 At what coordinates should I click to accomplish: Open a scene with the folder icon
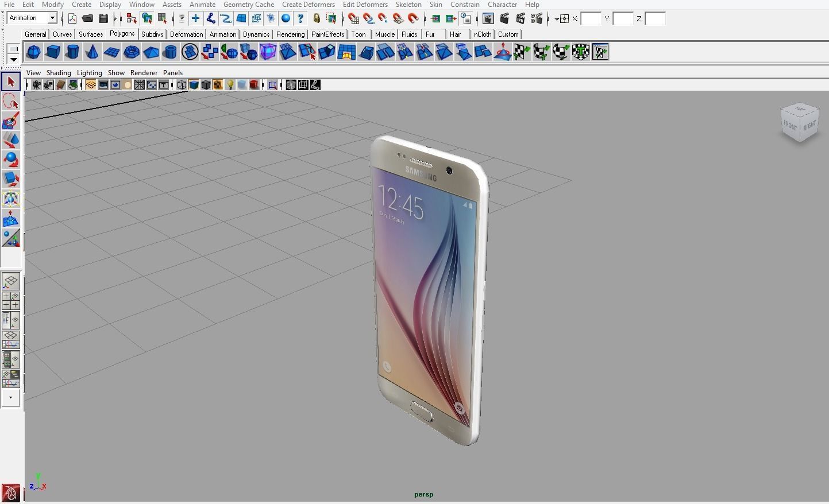(x=87, y=18)
